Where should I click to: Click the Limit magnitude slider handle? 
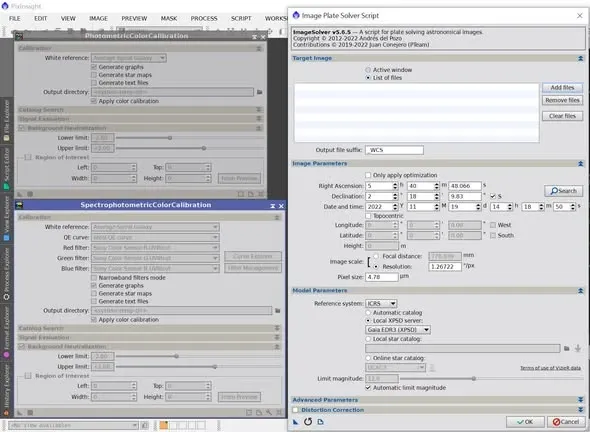[474, 378]
